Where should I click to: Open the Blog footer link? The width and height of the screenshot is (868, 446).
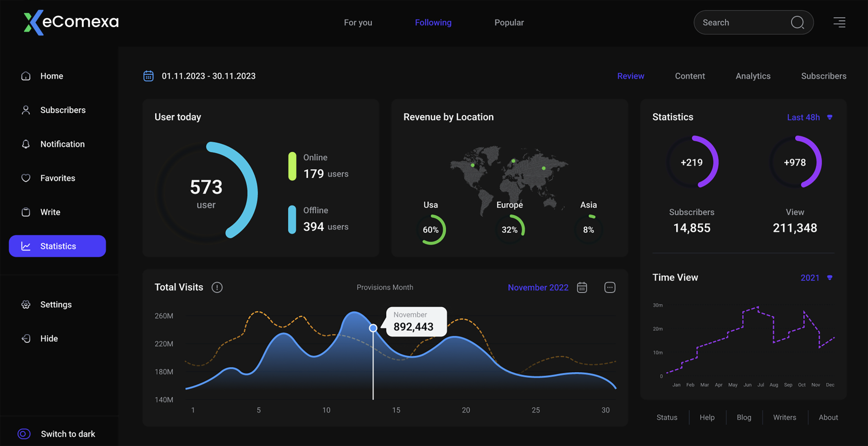744,417
